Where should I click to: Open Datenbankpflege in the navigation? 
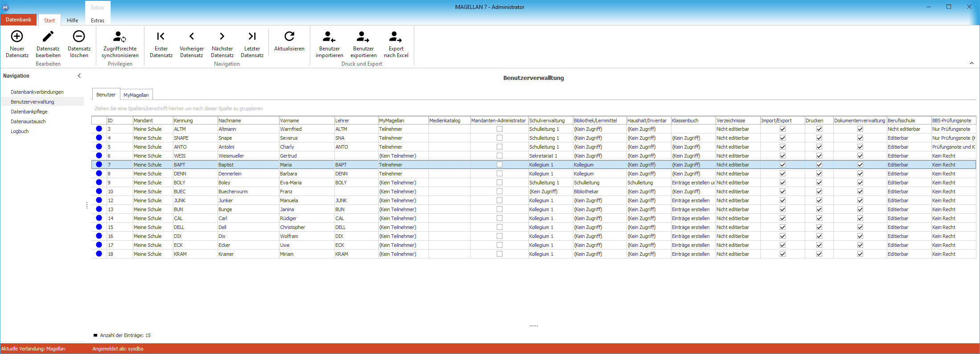click(x=29, y=112)
